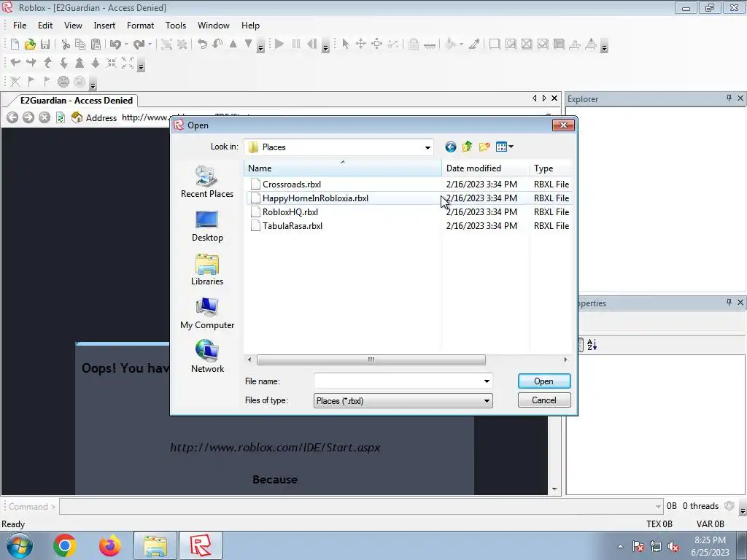Open Firefox from the taskbar

pos(110,545)
